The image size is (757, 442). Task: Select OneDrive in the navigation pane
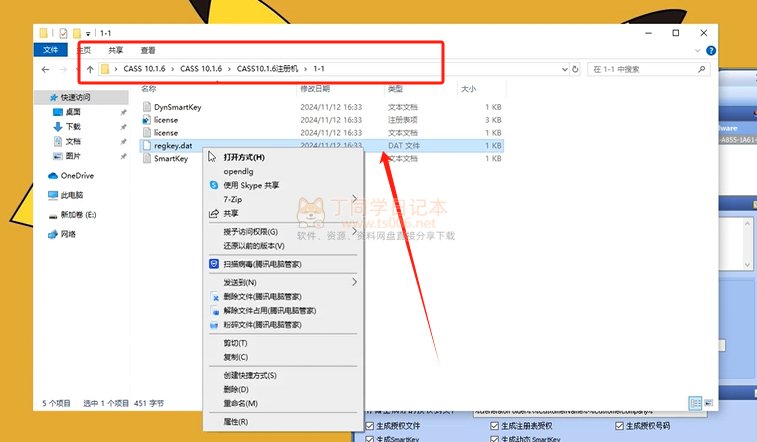point(77,176)
